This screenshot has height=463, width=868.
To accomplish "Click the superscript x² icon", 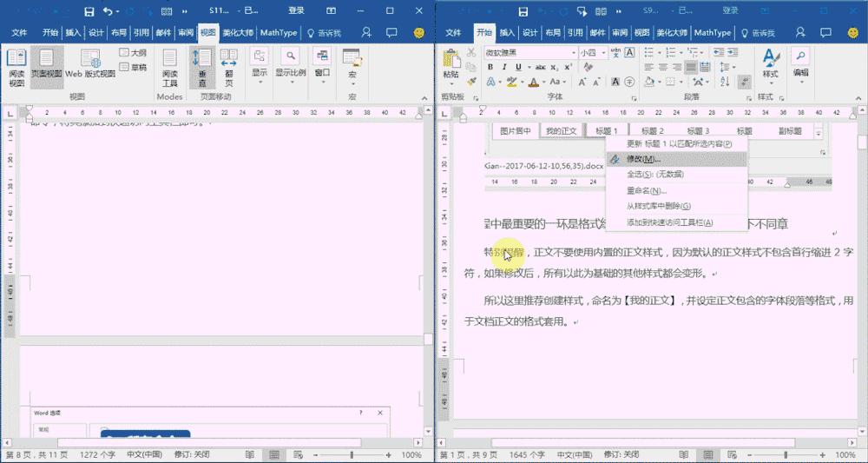I will [x=568, y=67].
